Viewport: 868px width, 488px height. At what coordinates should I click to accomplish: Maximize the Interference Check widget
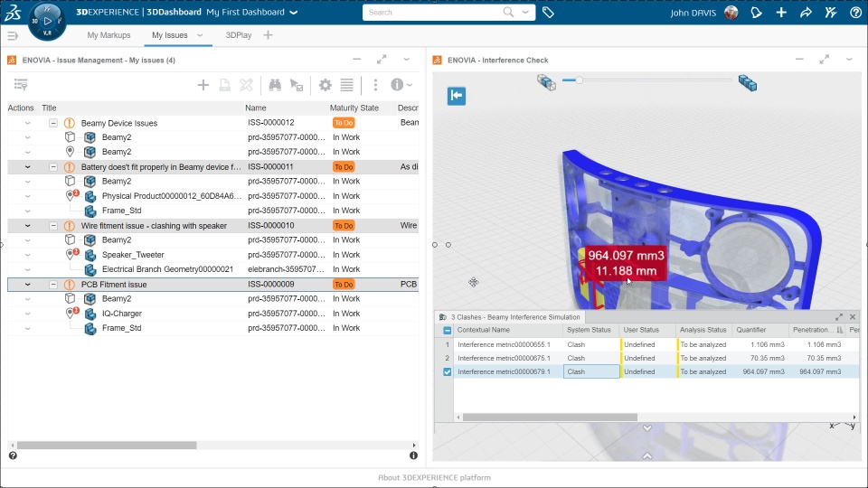point(825,60)
